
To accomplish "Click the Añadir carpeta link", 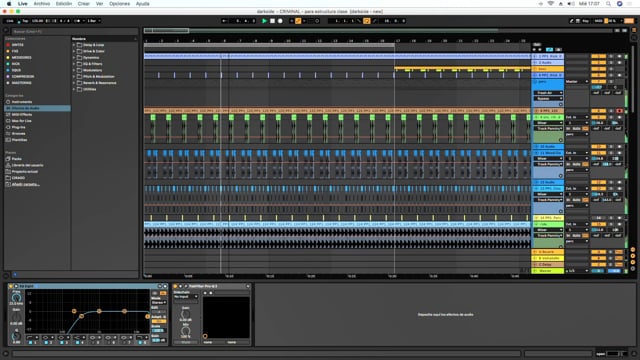I will [25, 184].
